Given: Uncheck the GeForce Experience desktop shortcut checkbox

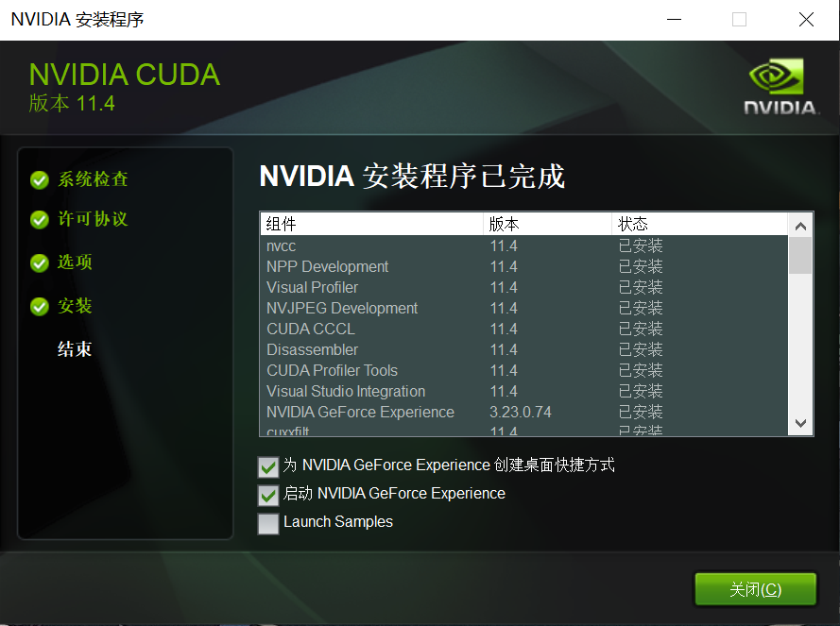Looking at the screenshot, I should tap(267, 466).
